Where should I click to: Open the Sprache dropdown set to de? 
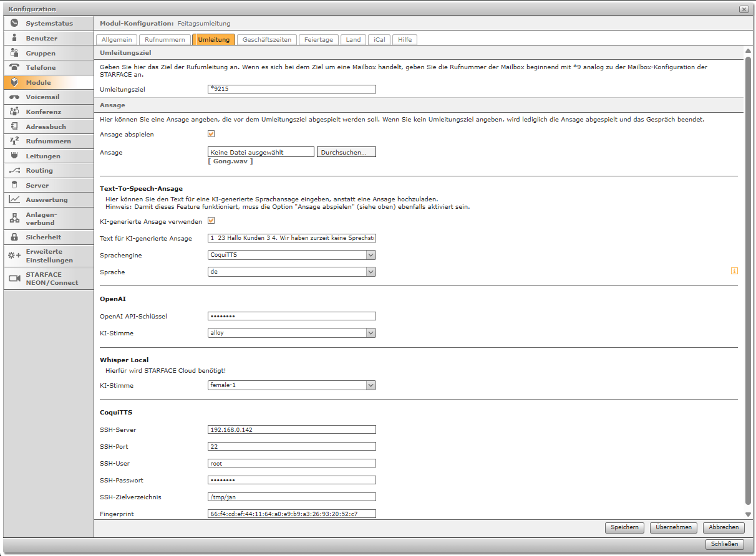coord(371,272)
